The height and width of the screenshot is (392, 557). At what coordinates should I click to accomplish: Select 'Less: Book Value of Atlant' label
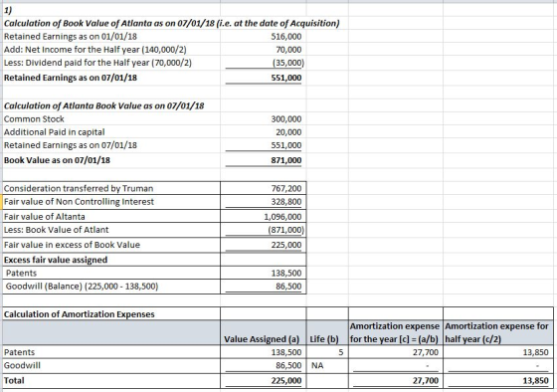click(x=56, y=230)
